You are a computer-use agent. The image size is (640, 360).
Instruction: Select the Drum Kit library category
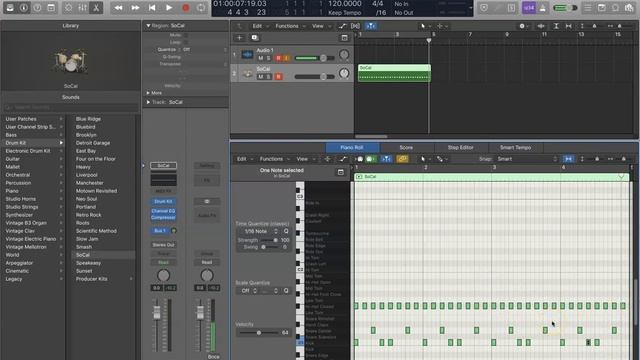[x=33, y=143]
